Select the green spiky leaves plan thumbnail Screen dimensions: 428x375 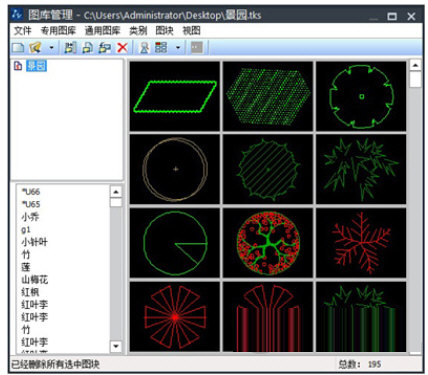pyautogui.click(x=361, y=169)
